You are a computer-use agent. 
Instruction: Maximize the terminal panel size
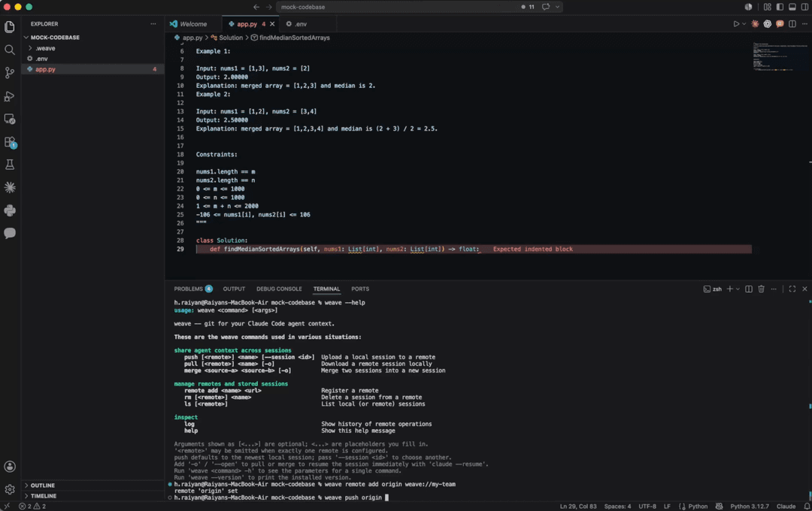792,289
